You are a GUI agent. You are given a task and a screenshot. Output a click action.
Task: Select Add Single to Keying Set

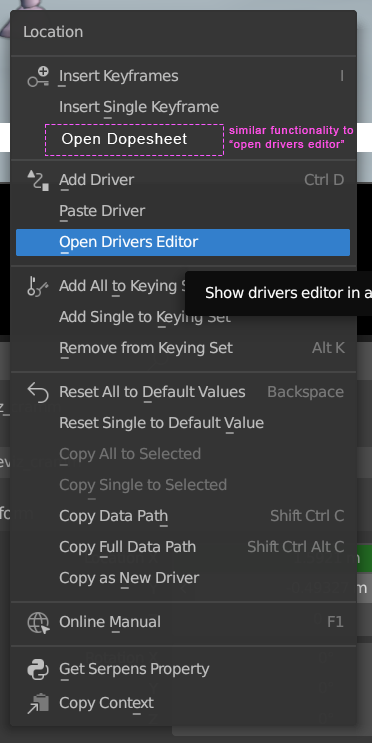[x=183, y=317]
